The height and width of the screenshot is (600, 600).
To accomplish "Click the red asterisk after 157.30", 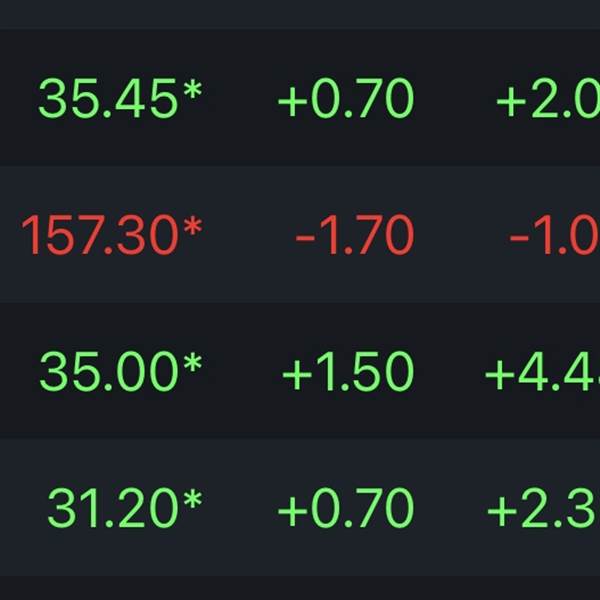I will coord(192,226).
